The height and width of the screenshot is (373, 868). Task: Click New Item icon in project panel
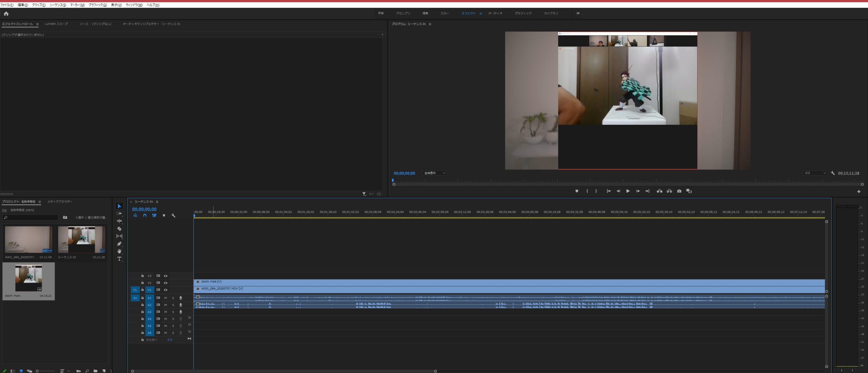point(104,371)
